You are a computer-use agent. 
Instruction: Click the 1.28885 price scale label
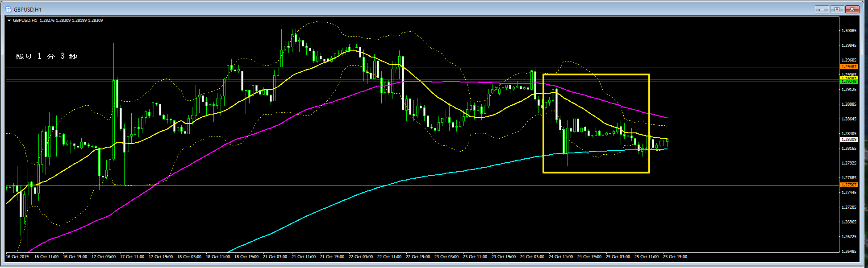click(x=849, y=104)
